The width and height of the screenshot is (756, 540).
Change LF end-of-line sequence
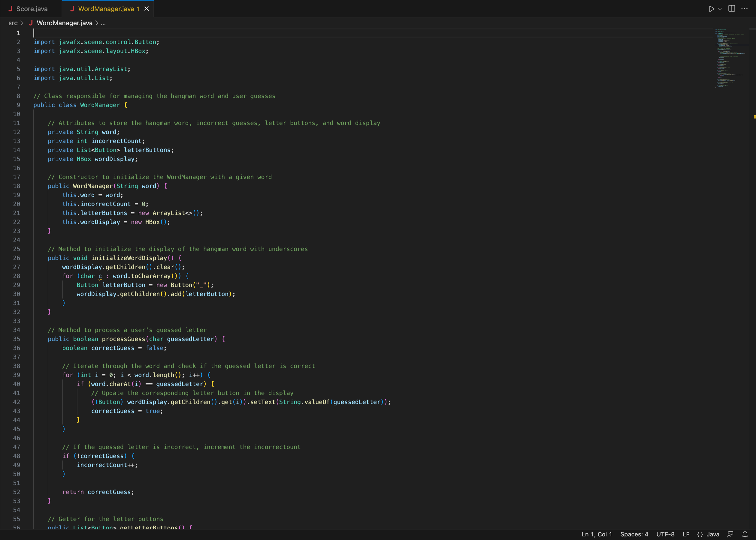click(686, 534)
